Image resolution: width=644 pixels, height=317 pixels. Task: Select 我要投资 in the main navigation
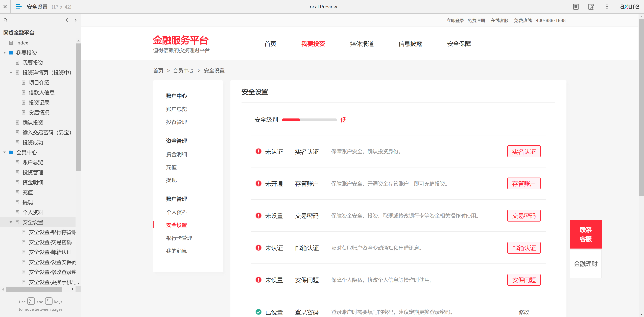click(313, 44)
